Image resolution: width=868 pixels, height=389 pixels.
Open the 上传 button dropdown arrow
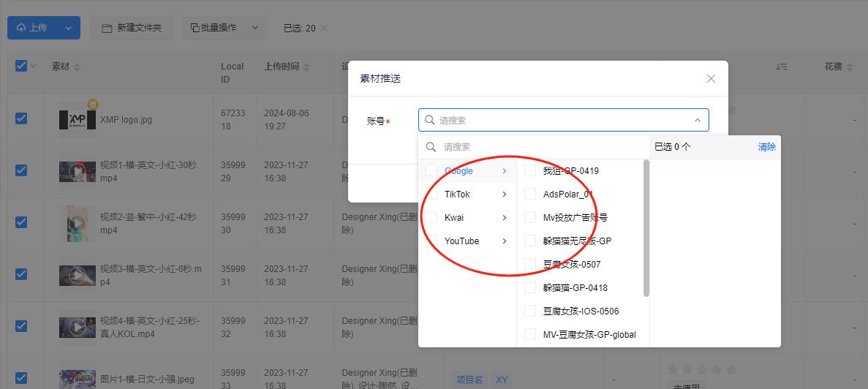tap(68, 28)
